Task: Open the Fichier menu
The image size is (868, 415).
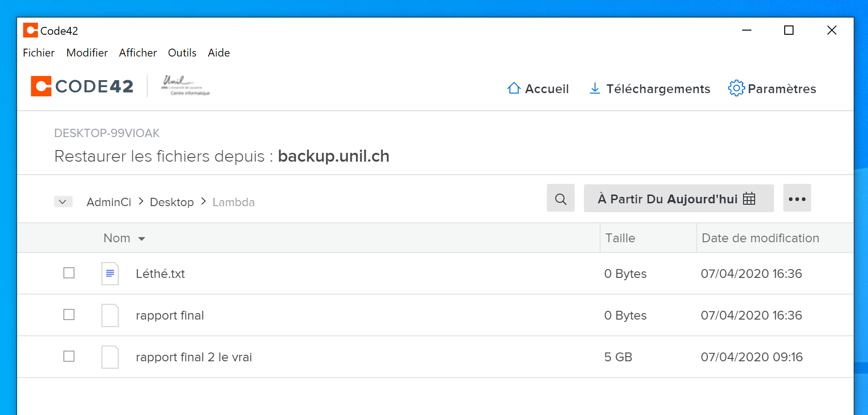Action: click(39, 53)
